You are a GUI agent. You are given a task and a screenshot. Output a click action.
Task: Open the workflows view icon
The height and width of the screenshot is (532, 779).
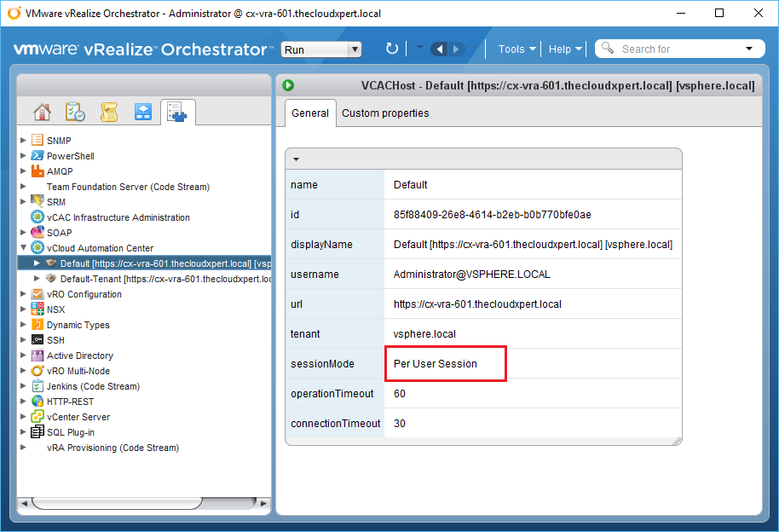[143, 113]
